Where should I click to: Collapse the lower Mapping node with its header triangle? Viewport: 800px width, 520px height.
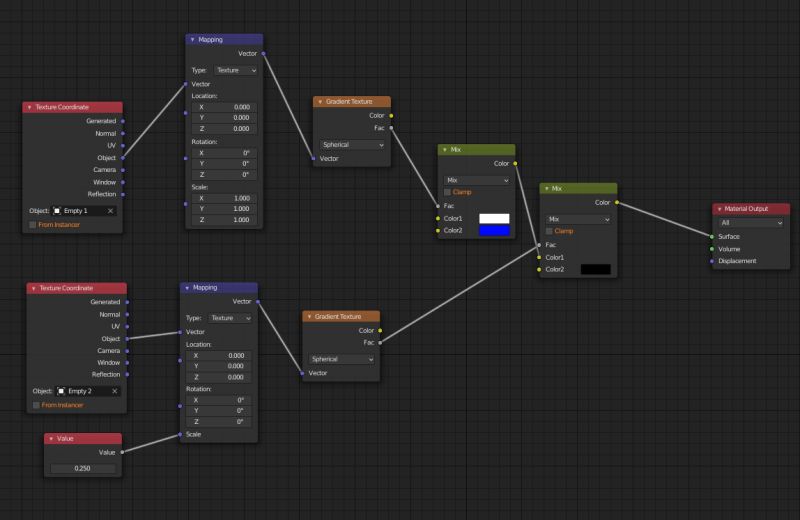tap(187, 288)
